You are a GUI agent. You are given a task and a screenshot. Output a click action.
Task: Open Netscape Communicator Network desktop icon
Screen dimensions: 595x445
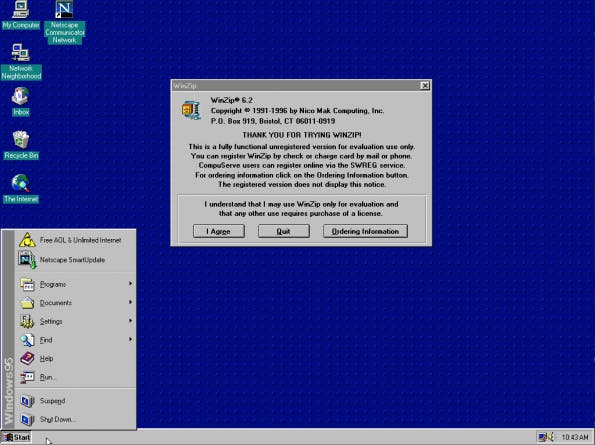(65, 22)
